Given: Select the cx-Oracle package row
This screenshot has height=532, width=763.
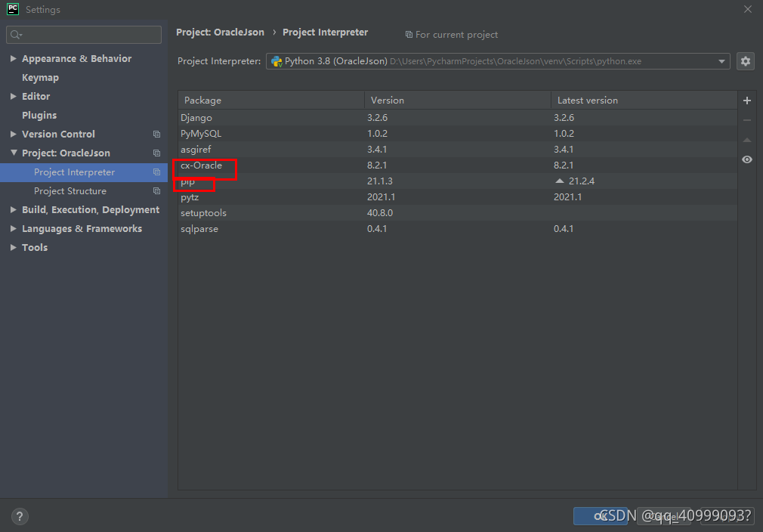Looking at the screenshot, I should [457, 165].
